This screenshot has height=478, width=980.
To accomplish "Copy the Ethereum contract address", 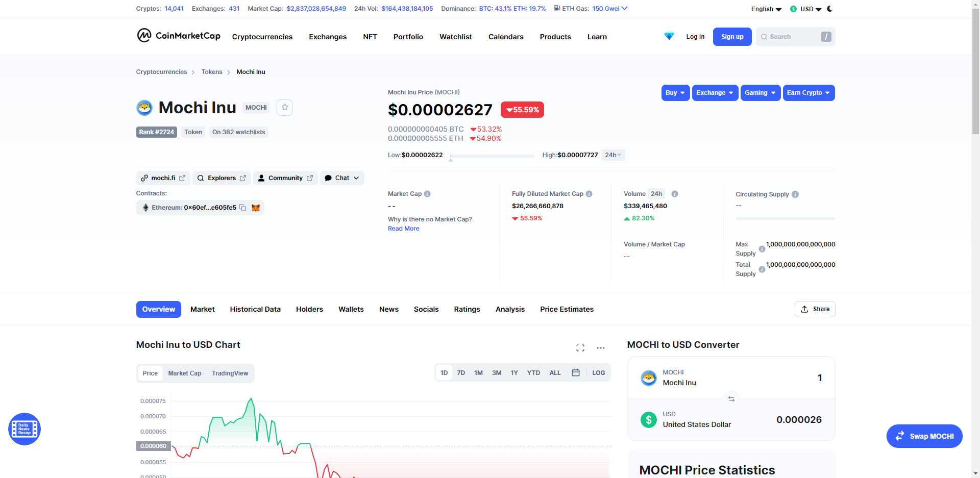I will (243, 208).
